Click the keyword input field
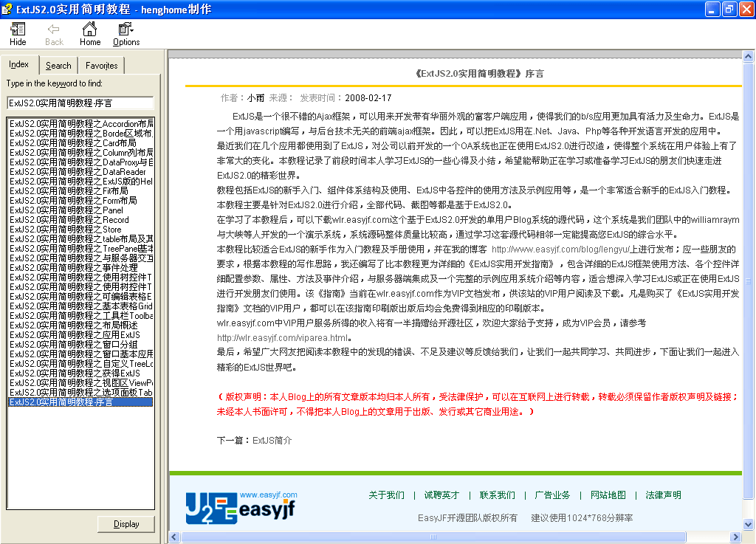 click(80, 103)
